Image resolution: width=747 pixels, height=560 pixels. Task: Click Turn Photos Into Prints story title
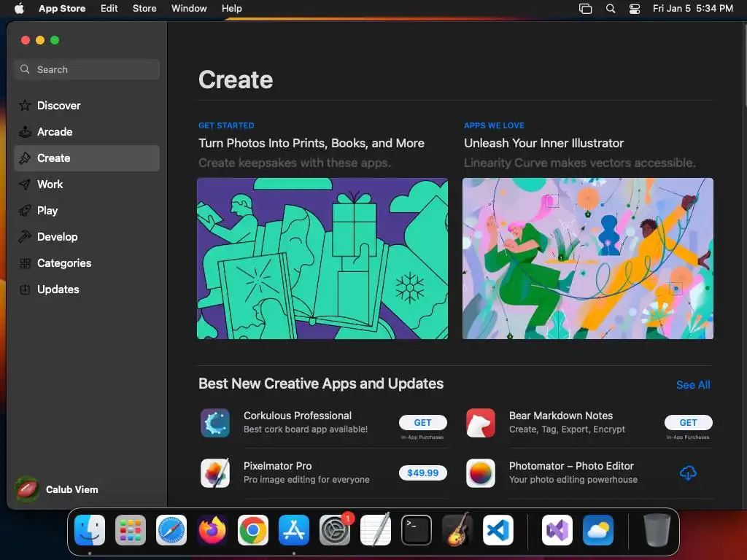click(311, 144)
